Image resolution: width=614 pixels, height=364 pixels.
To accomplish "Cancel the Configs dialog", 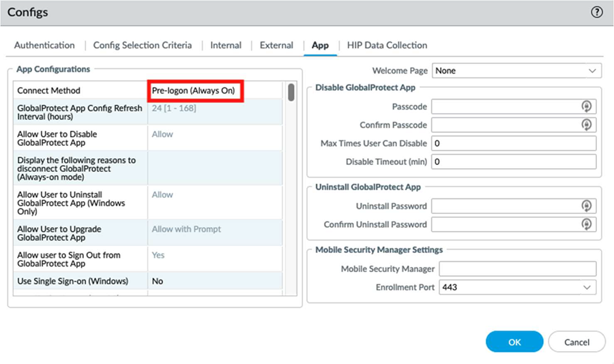I will point(576,342).
